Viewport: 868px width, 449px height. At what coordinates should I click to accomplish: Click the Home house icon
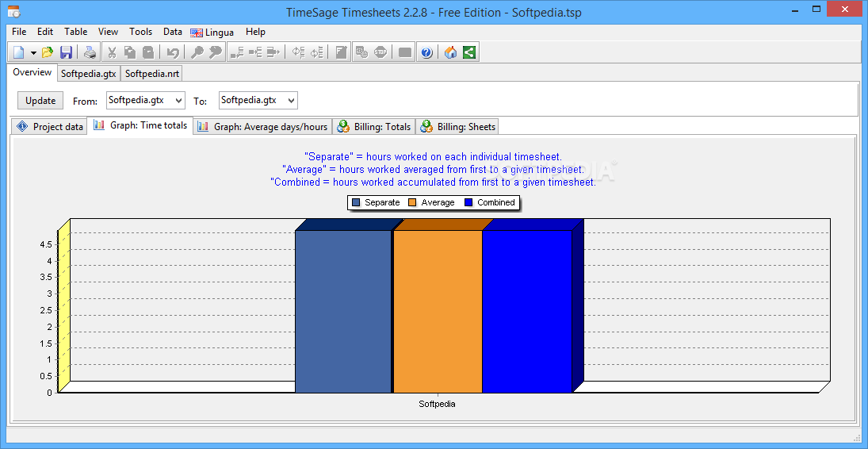(451, 52)
